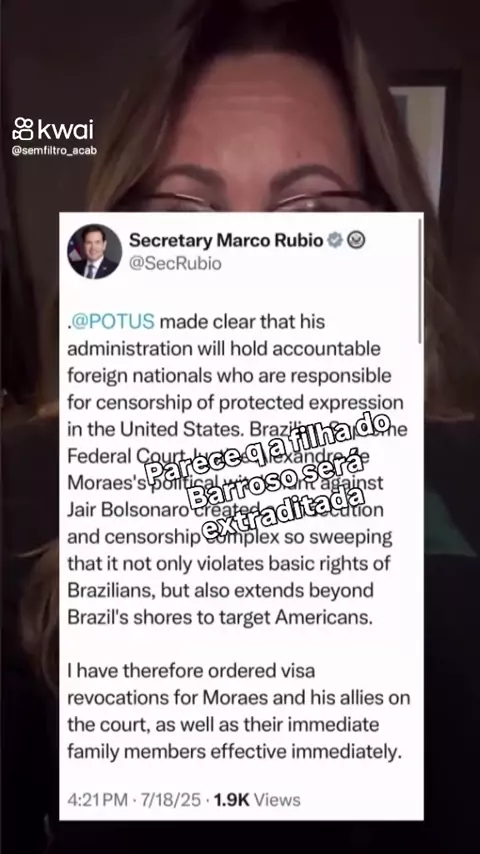Open the Secretary Marco Rubio display name

coord(226,240)
